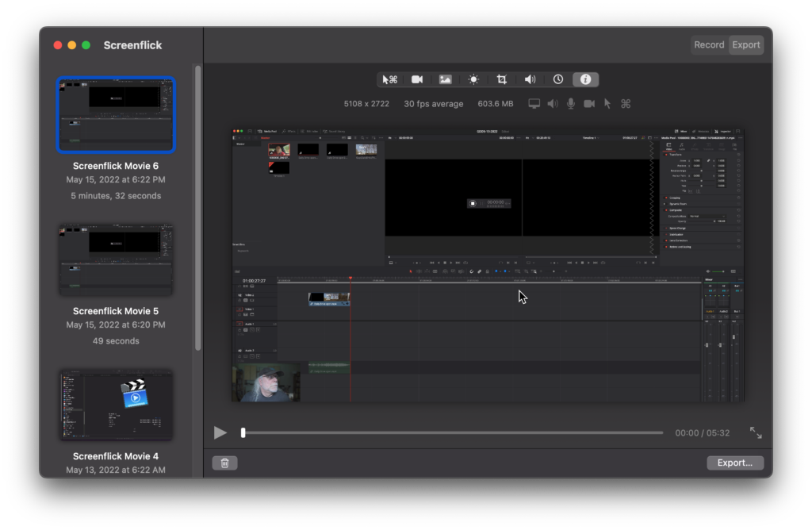Click the mouse cursor indicator icon
Viewport: 812px width, 530px height.
(x=607, y=104)
